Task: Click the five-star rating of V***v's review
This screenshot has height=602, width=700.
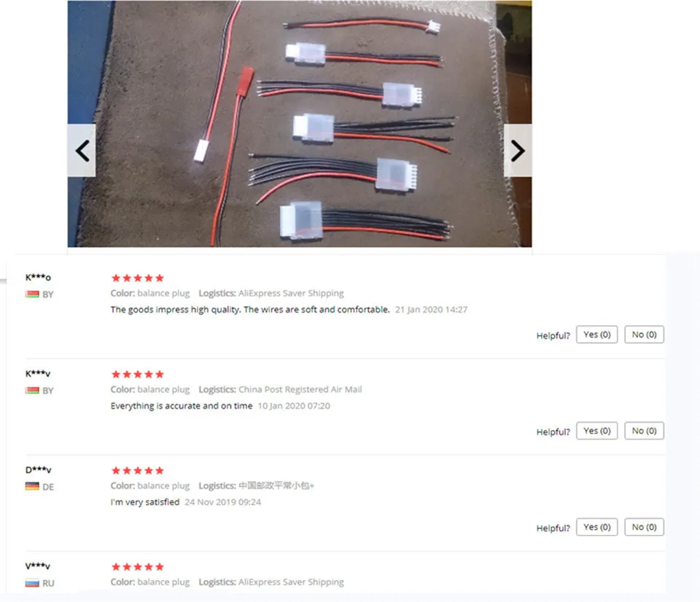Action: (x=138, y=567)
